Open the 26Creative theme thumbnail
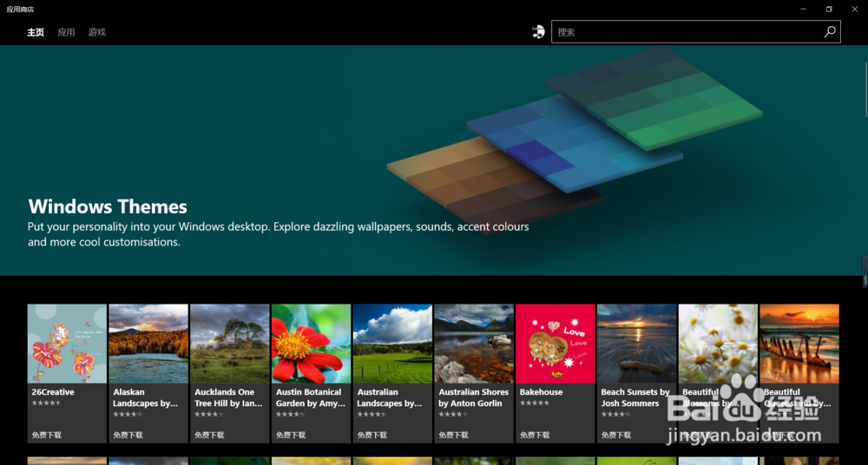Viewport: 868px width, 465px height. [67, 344]
